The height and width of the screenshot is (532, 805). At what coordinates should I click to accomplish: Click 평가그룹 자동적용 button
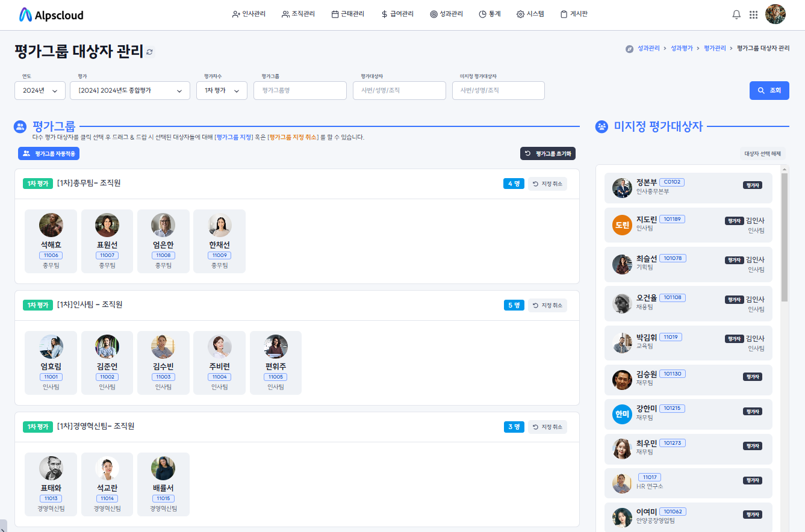49,153
